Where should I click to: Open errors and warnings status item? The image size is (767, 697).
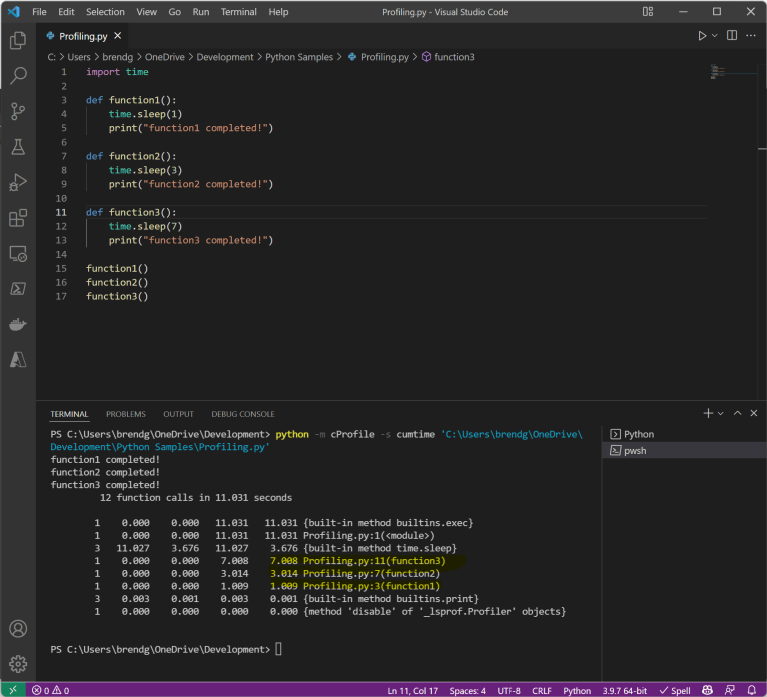pos(50,690)
